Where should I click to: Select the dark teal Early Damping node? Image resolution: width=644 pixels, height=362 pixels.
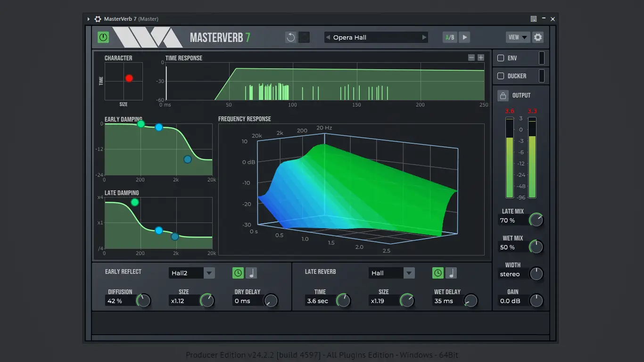click(188, 159)
